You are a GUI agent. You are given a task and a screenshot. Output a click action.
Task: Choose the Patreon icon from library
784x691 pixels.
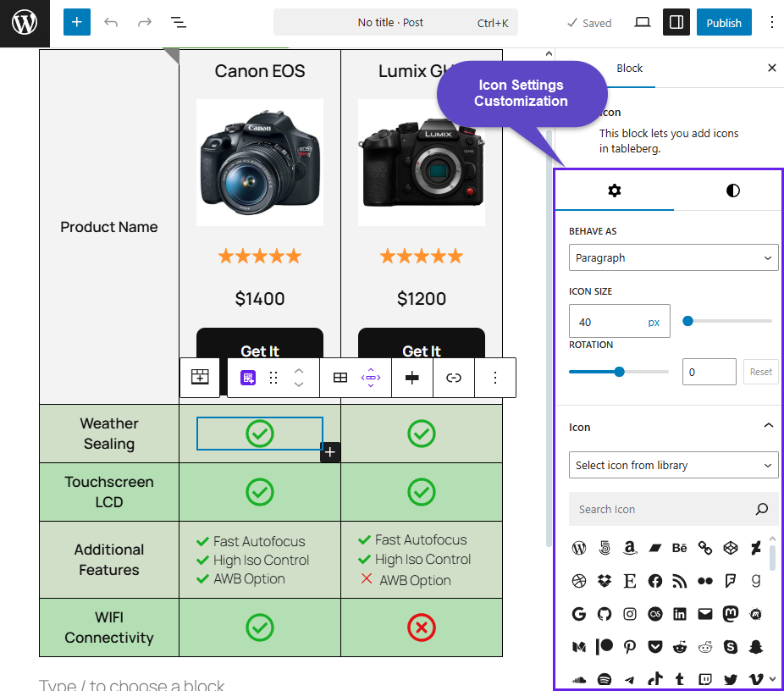pyautogui.click(x=605, y=647)
